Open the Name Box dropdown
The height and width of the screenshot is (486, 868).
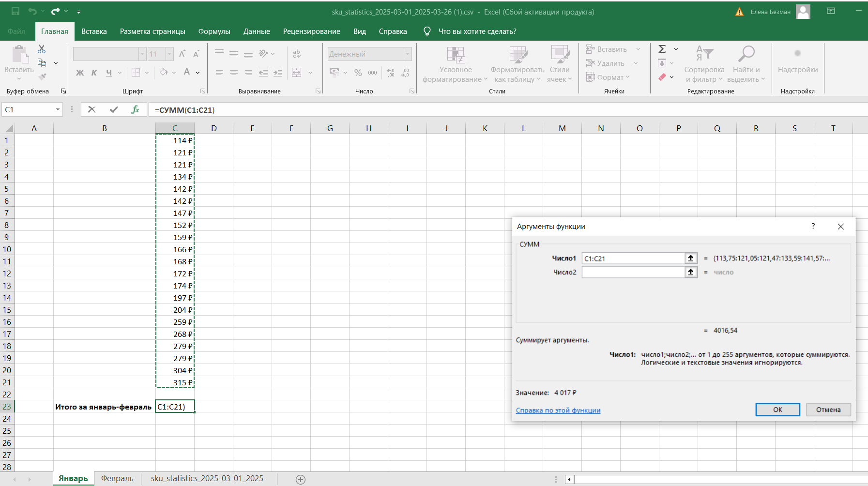pos(58,109)
